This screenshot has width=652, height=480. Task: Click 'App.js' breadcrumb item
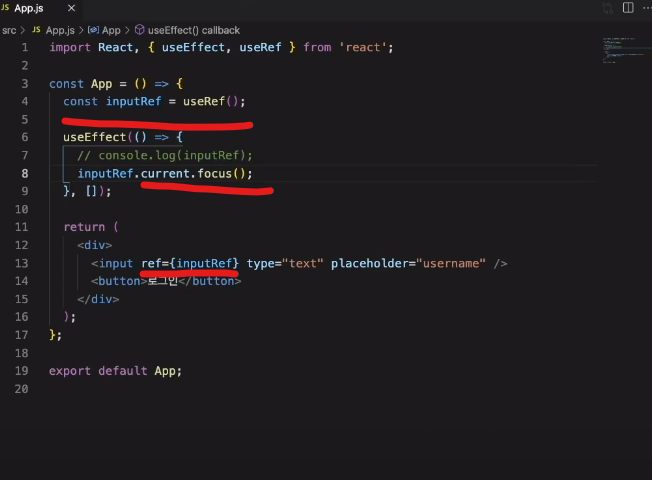click(60, 30)
